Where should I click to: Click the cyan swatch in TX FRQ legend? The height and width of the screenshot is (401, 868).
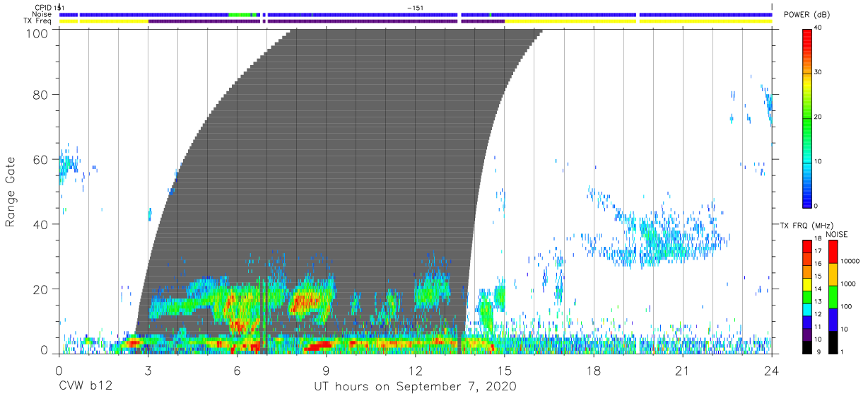807,309
